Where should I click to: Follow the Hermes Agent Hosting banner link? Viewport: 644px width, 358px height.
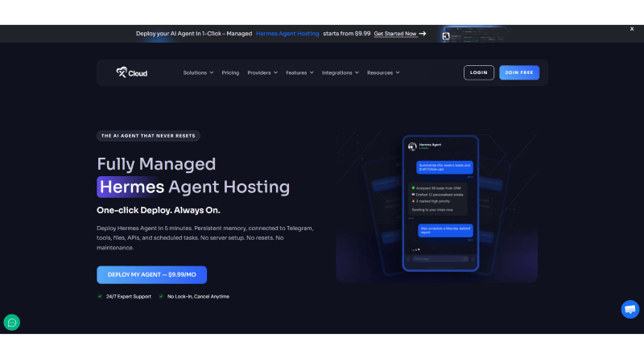click(x=287, y=34)
